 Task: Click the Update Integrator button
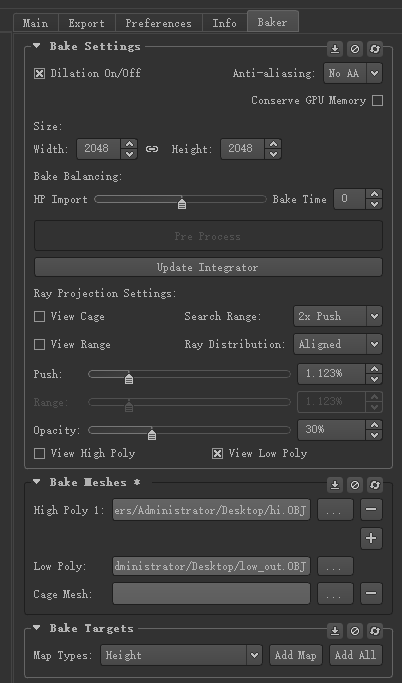(208, 267)
